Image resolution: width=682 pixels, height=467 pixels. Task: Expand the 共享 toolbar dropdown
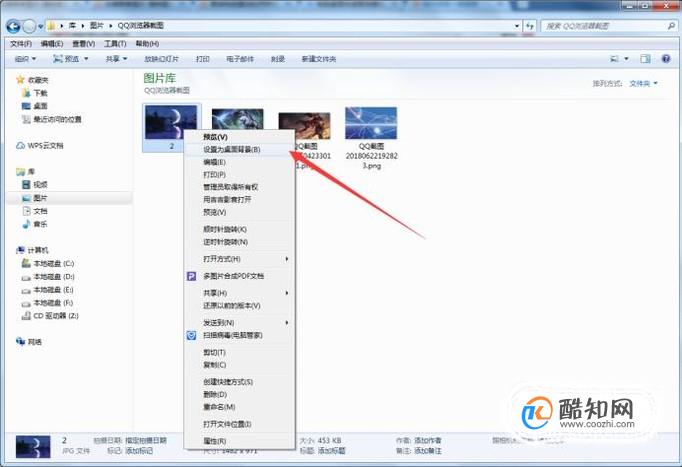pos(117,59)
